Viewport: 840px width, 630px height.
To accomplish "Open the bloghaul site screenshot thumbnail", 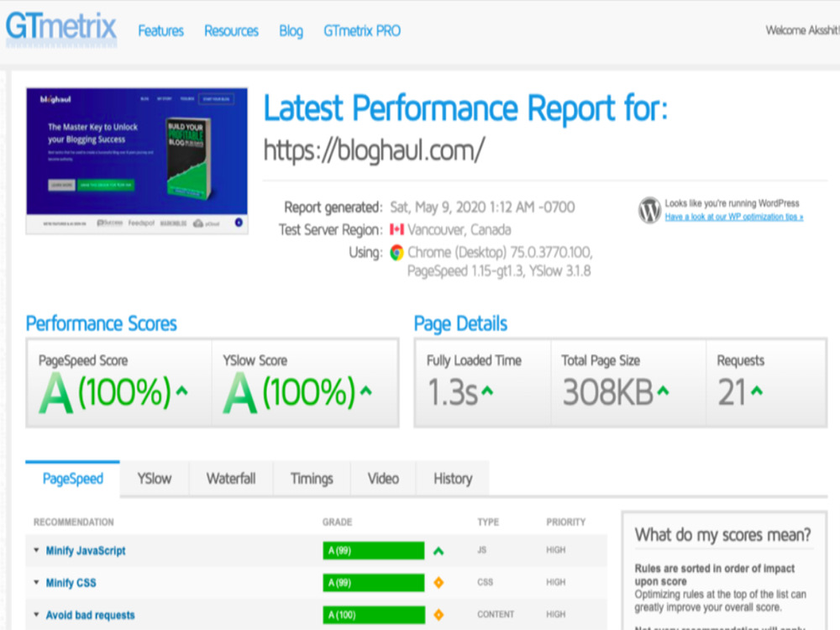I will (x=137, y=160).
